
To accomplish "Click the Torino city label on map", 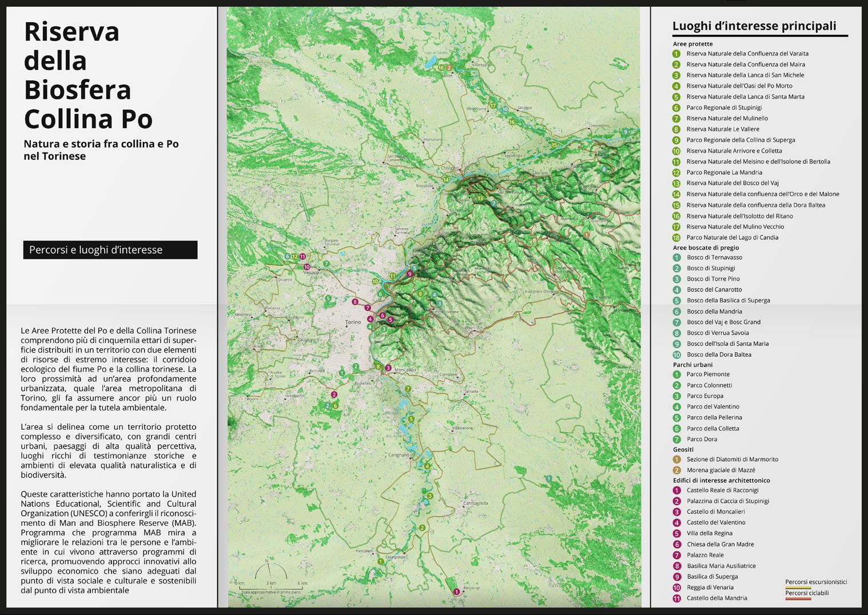I will pos(353,322).
